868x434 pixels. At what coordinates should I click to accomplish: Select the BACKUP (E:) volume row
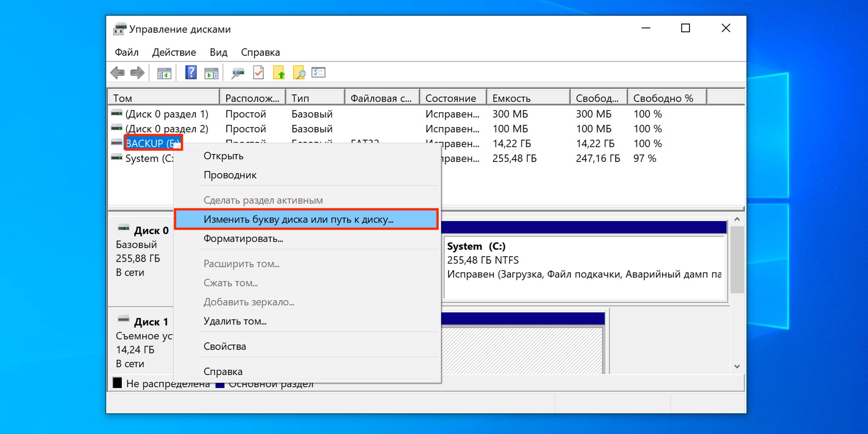[x=153, y=143]
